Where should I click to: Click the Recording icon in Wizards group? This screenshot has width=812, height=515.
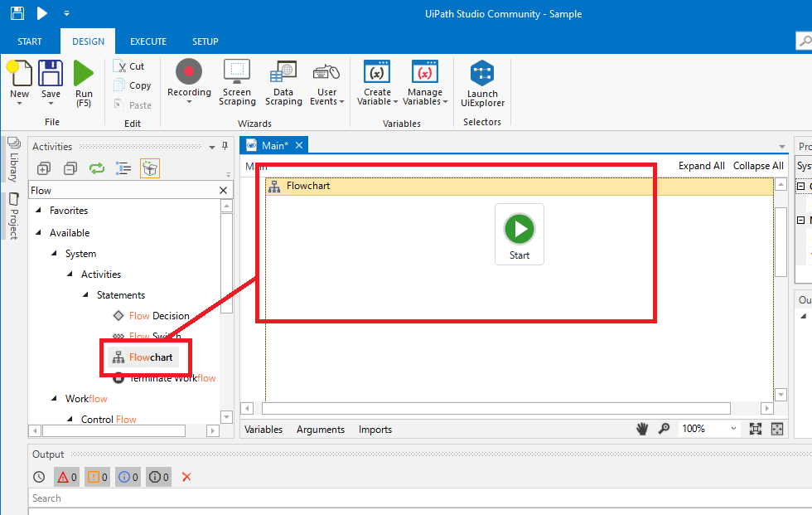click(x=189, y=72)
